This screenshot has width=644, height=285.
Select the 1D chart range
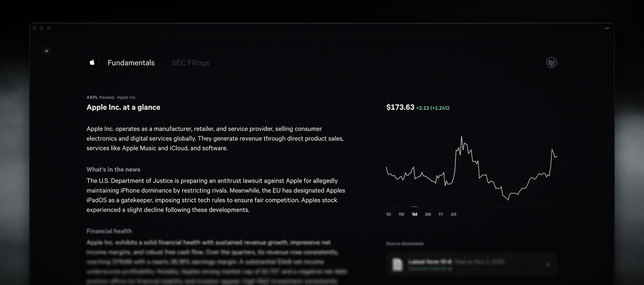(x=388, y=214)
